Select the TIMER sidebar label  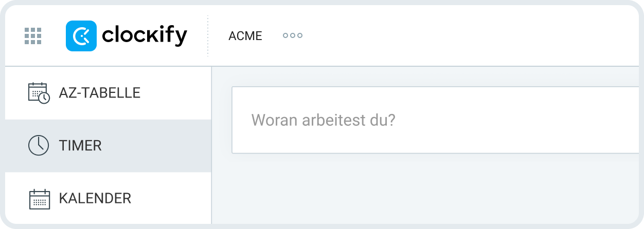pyautogui.click(x=80, y=145)
